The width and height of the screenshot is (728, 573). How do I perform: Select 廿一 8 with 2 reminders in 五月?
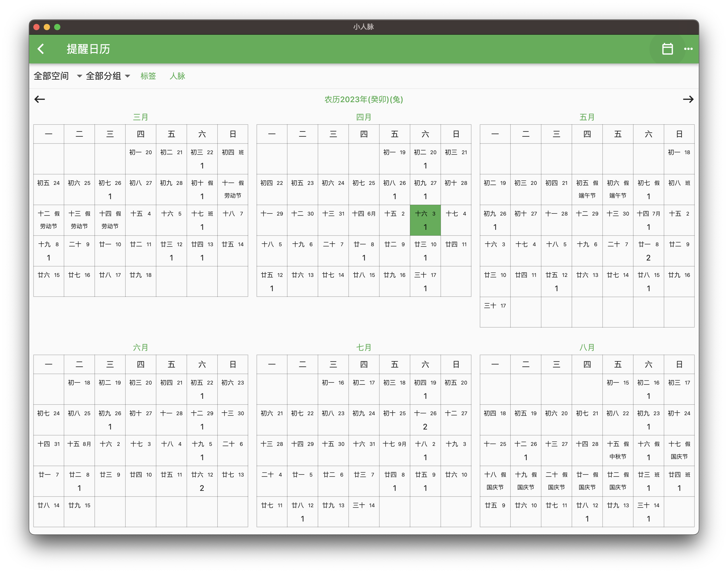click(648, 251)
